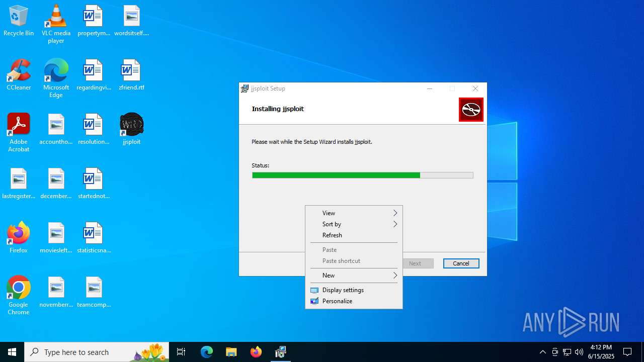Click the taskbar search box
This screenshot has width=644, height=362.
[98, 352]
